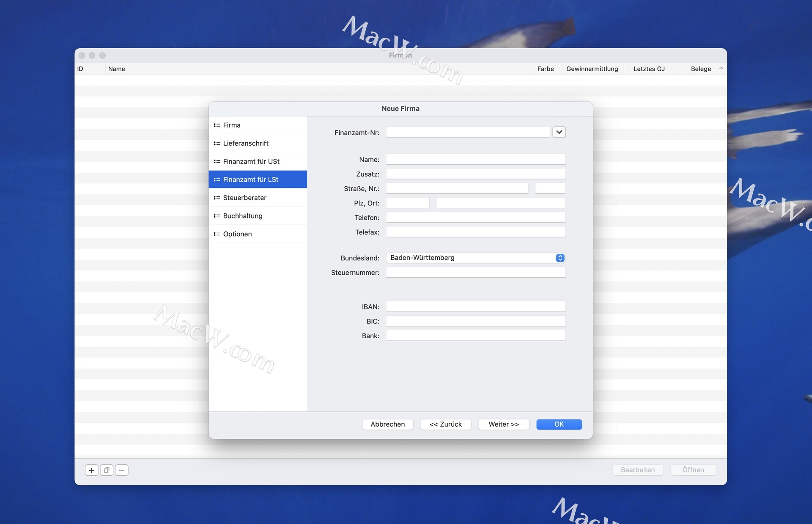The image size is (812, 524).
Task: Add a new company with plus button
Action: (x=91, y=470)
